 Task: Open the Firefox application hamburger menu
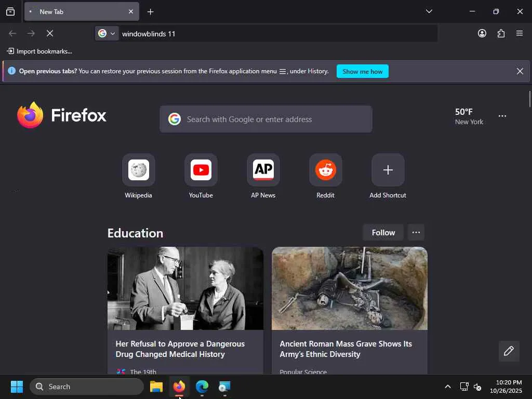point(520,33)
